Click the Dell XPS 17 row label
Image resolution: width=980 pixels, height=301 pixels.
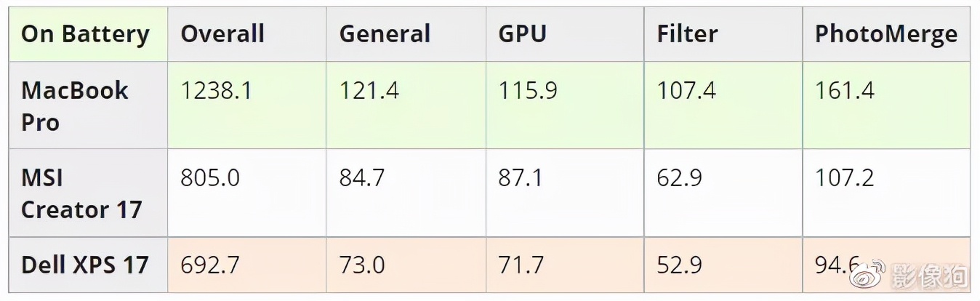84,265
